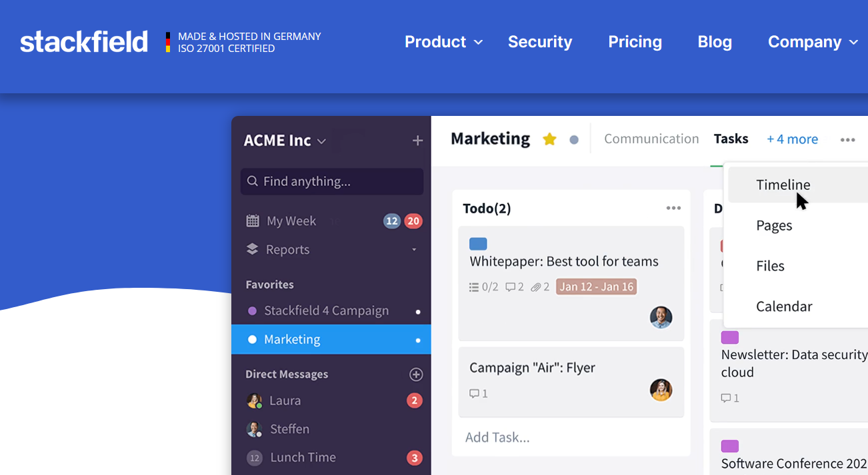Click the purple label above Software Conference

[730, 446]
